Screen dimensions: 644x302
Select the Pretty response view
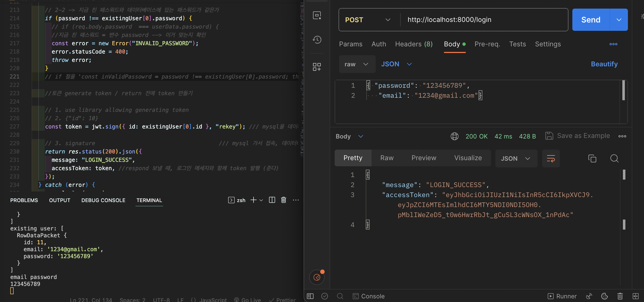point(353,158)
